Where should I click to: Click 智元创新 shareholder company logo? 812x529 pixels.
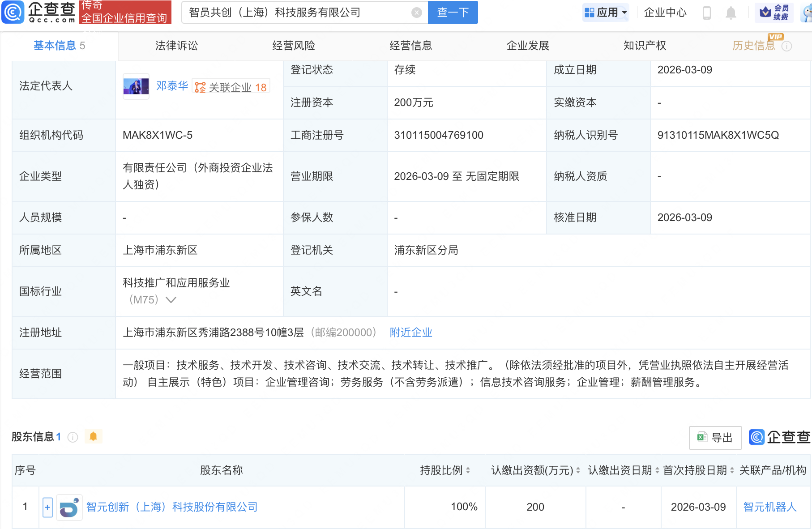click(69, 508)
